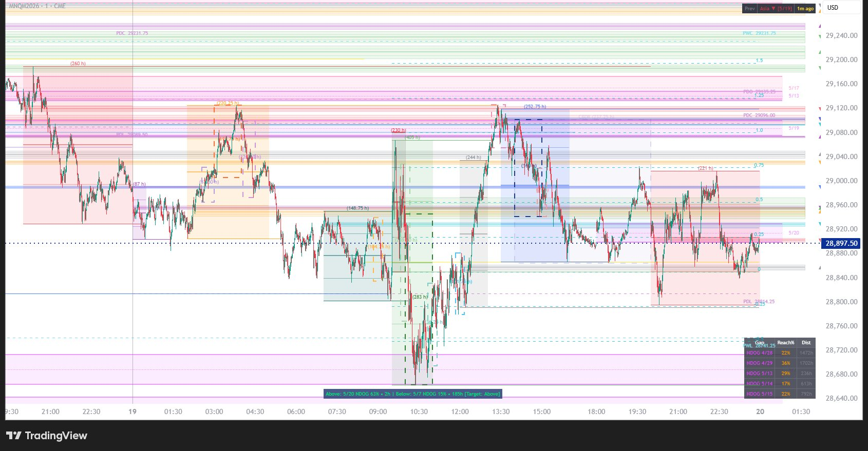
Task: Click the 13:30 time axis label
Action: click(x=501, y=411)
